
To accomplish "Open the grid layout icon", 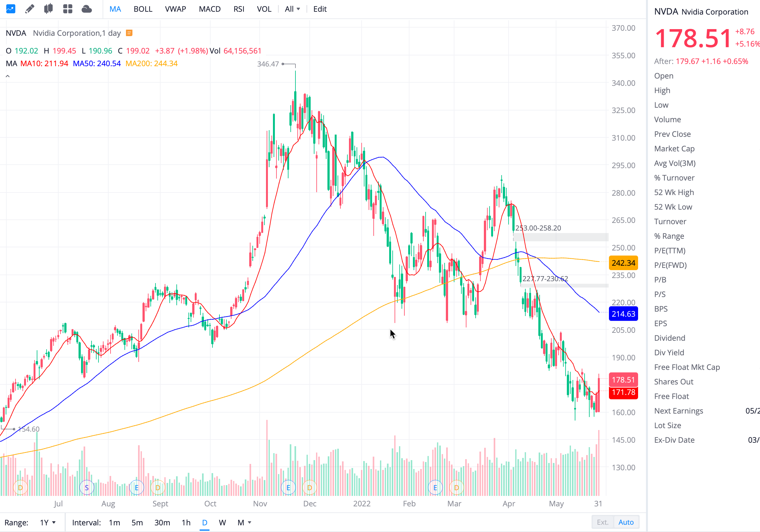I will (67, 9).
